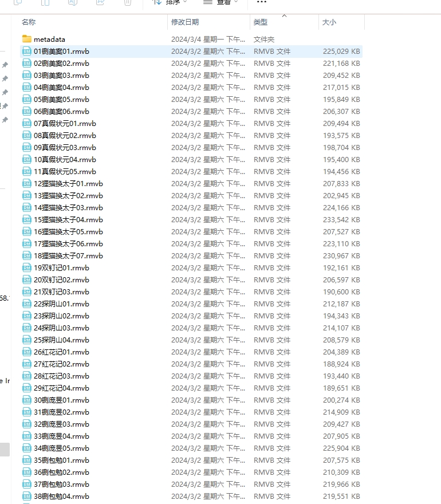
Task: Sort by the 大小 column header
Action: tap(329, 22)
